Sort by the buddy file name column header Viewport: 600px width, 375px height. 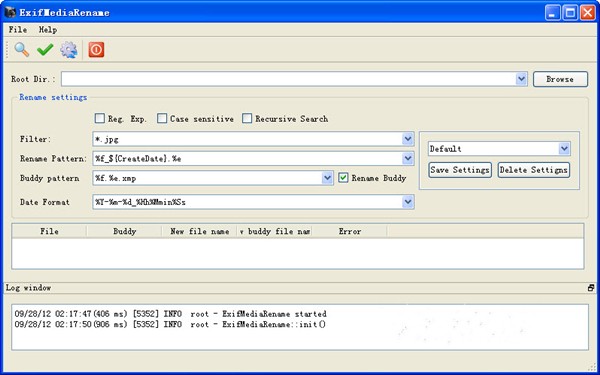coord(274,231)
